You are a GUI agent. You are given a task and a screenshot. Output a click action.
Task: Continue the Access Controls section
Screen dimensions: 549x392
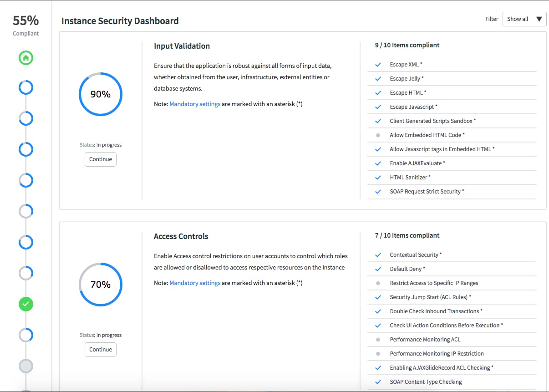[101, 350]
